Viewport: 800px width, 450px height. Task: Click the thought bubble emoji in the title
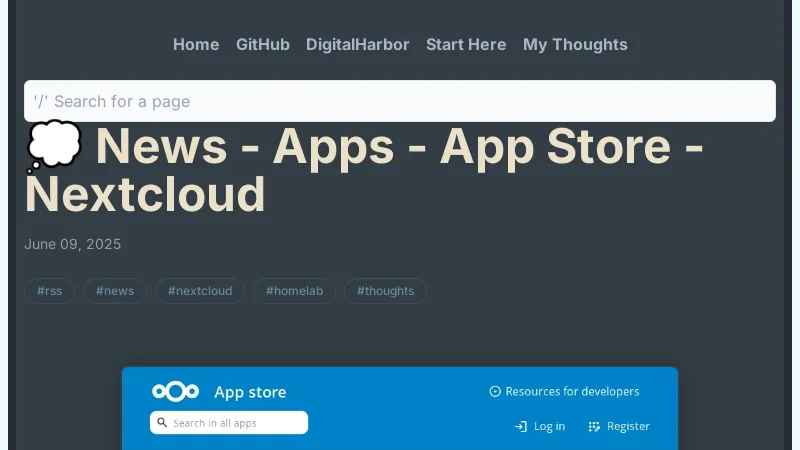click(53, 147)
